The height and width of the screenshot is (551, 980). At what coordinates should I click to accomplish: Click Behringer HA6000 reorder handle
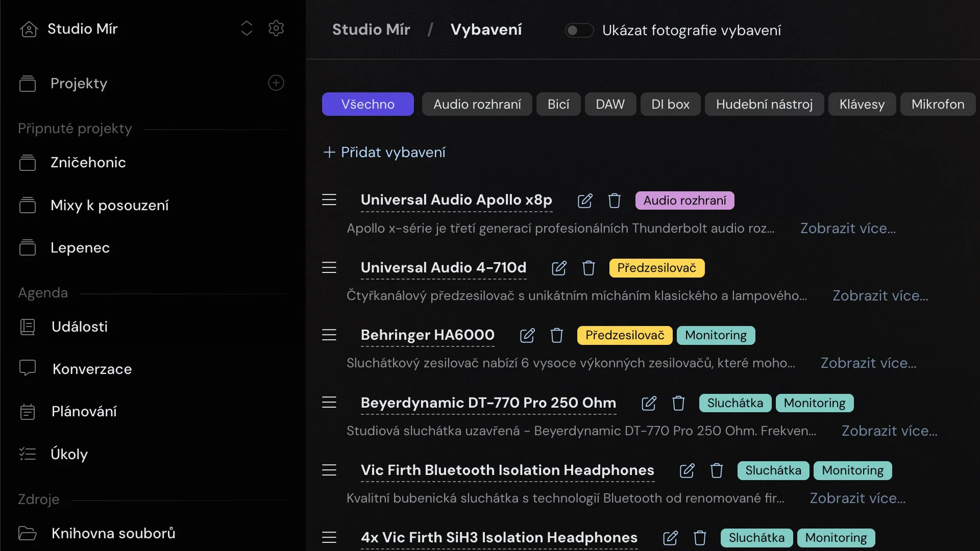[329, 335]
